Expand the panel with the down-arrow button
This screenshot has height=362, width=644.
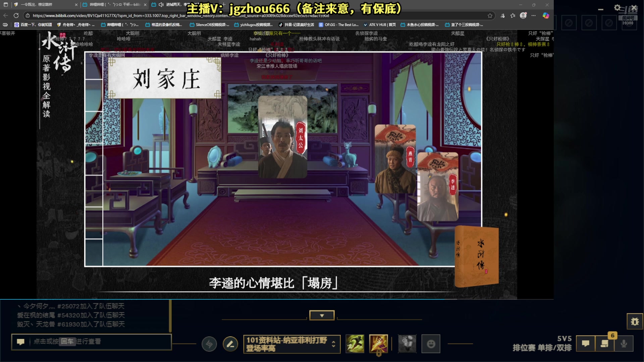[x=322, y=315]
